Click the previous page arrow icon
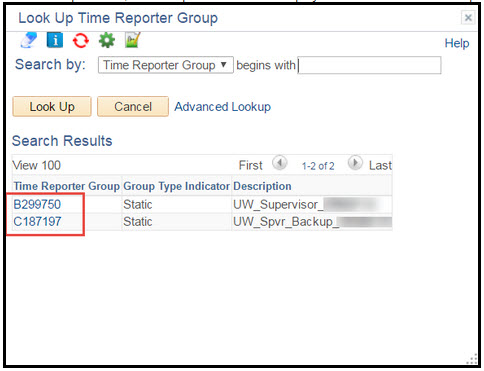 279,163
